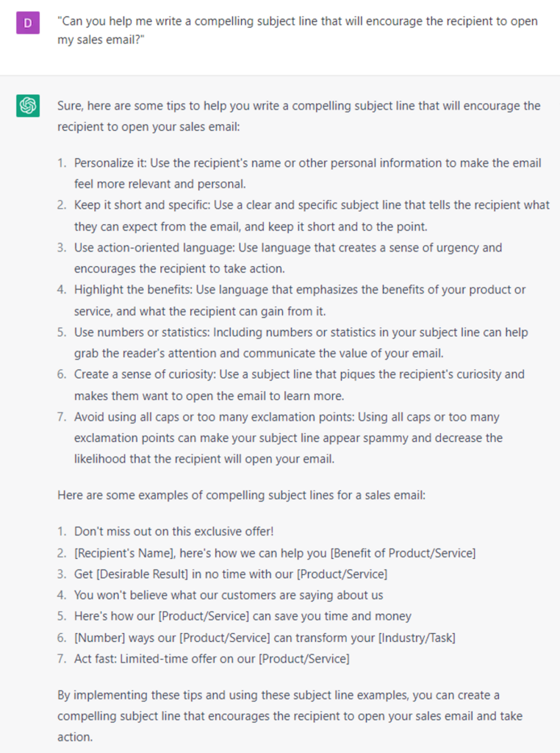Select the "Act fast: Limited-time offer" example
The image size is (560, 753).
(212, 659)
